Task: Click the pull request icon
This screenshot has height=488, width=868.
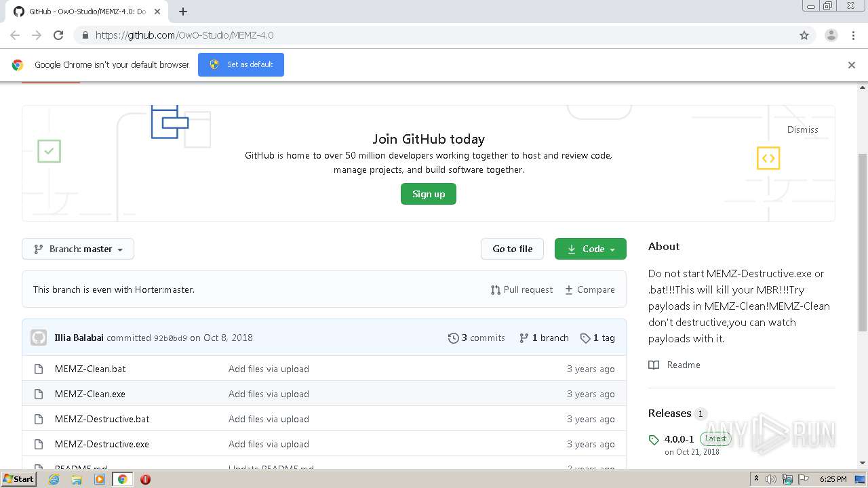Action: (x=496, y=289)
